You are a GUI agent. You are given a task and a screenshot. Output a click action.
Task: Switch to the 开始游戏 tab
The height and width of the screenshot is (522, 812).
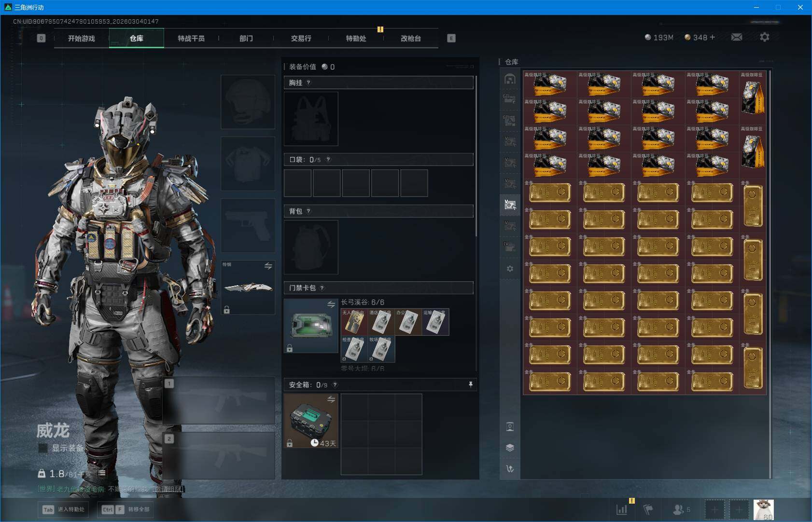point(82,38)
